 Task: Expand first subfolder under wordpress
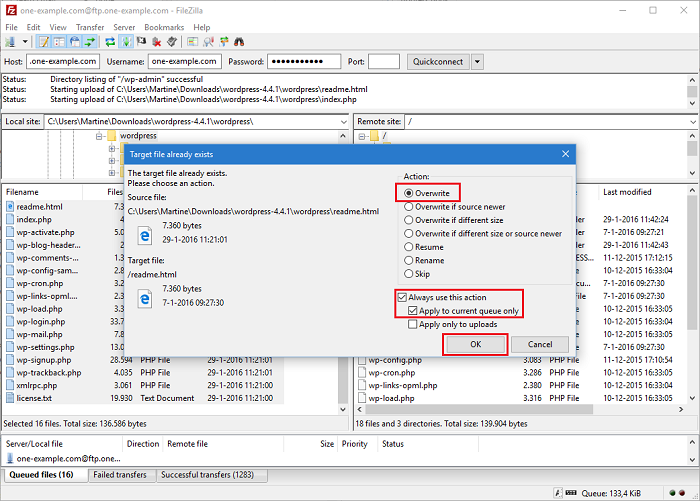(x=112, y=148)
